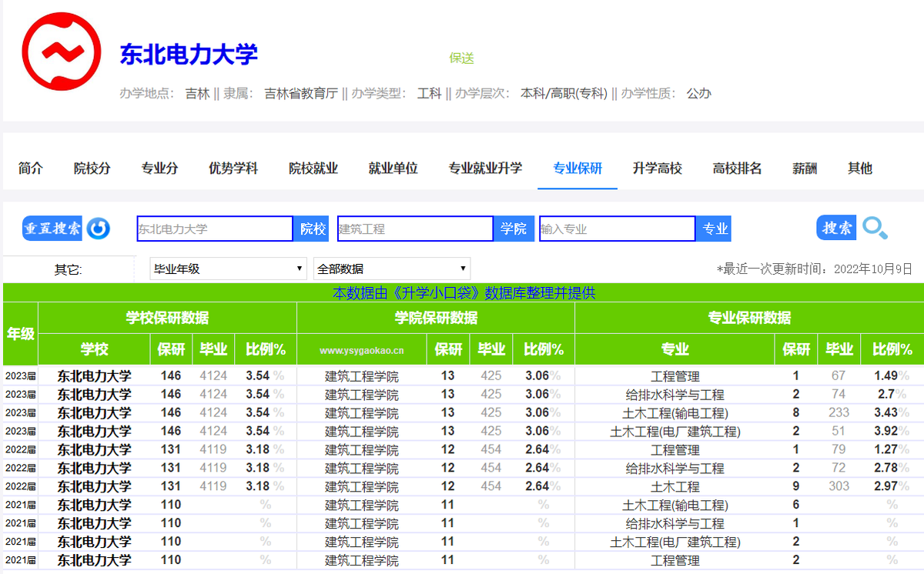Image resolution: width=924 pixels, height=574 pixels.
Task: Click the 其它: filter label
Action: pyautogui.click(x=68, y=269)
